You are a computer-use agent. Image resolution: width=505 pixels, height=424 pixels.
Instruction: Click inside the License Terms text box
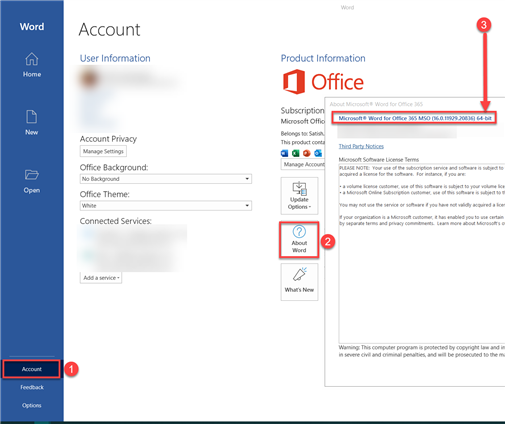click(422, 253)
